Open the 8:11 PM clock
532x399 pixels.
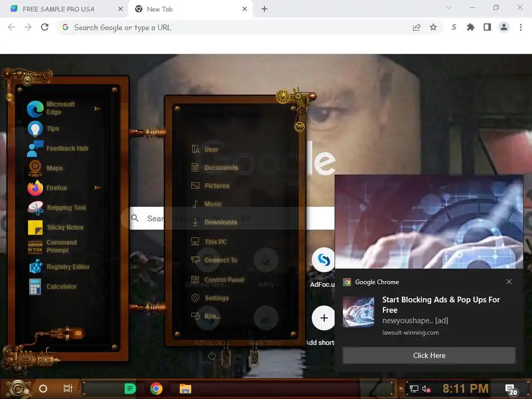pos(465,389)
